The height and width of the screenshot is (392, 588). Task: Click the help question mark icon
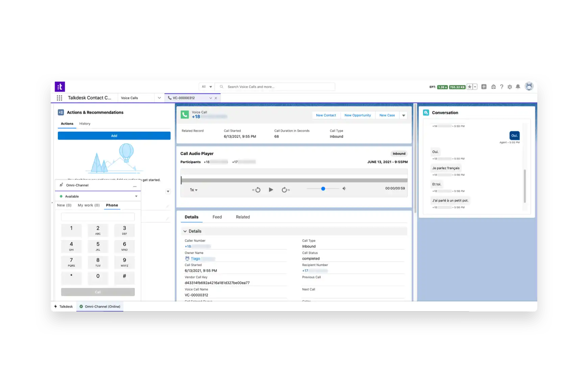(x=501, y=87)
